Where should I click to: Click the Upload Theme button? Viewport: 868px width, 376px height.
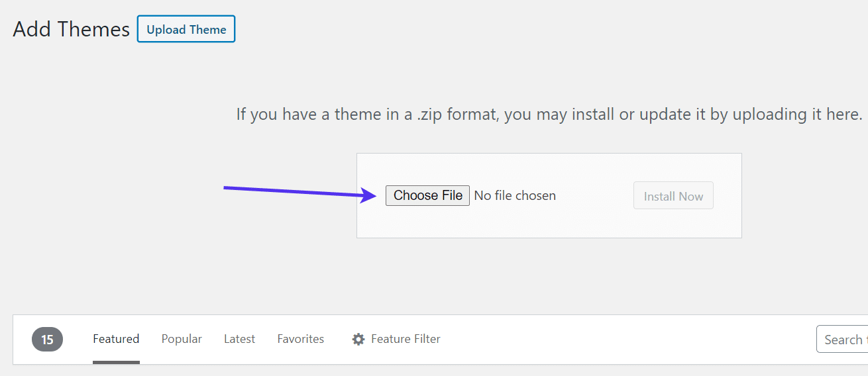click(x=186, y=29)
